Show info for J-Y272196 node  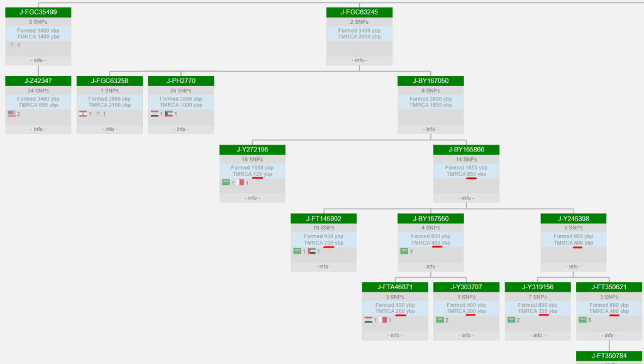(252, 198)
